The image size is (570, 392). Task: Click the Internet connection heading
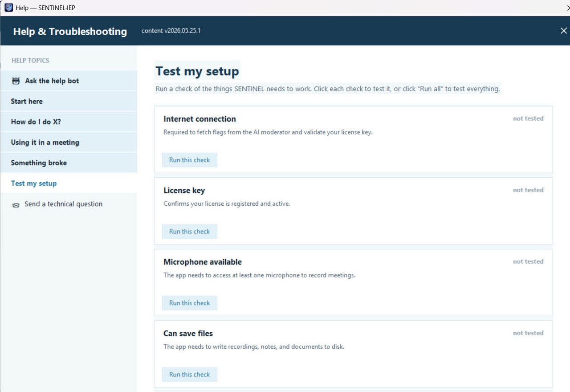pyautogui.click(x=199, y=119)
